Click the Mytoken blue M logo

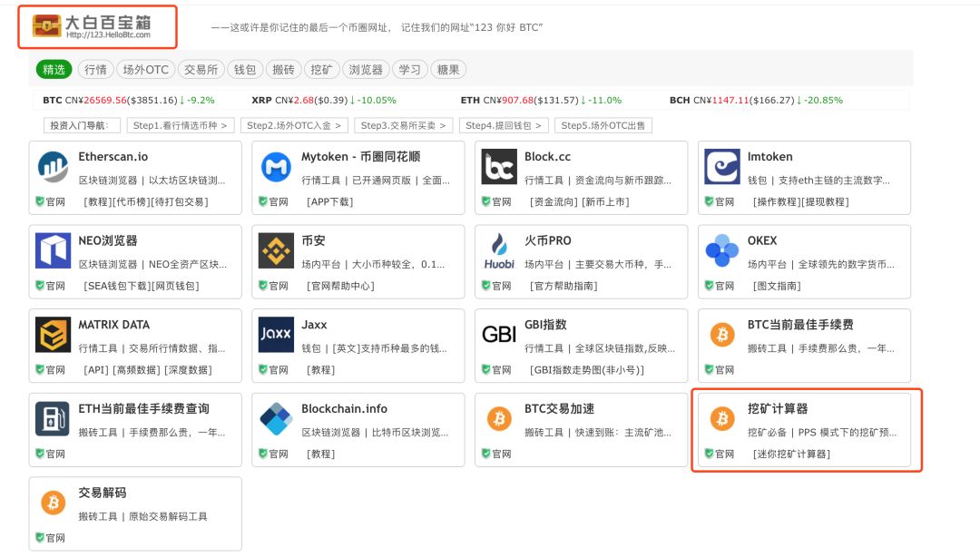coord(276,166)
